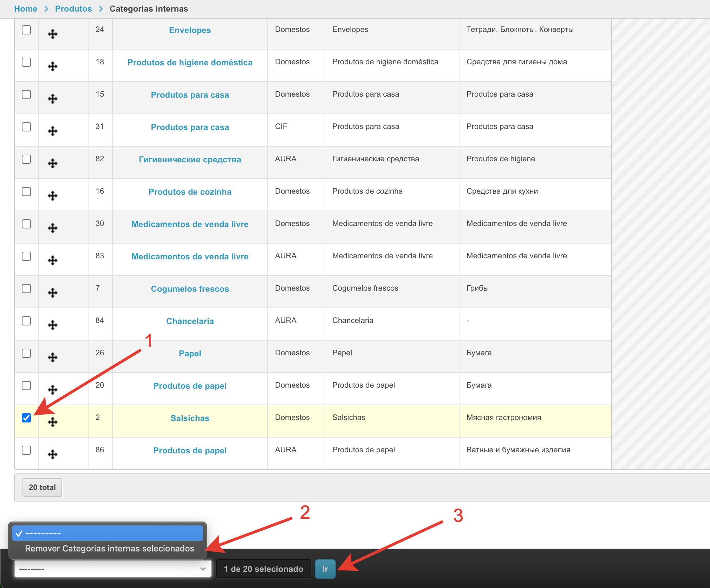
Task: Click drag handle for Salsichas row
Action: [53, 422]
